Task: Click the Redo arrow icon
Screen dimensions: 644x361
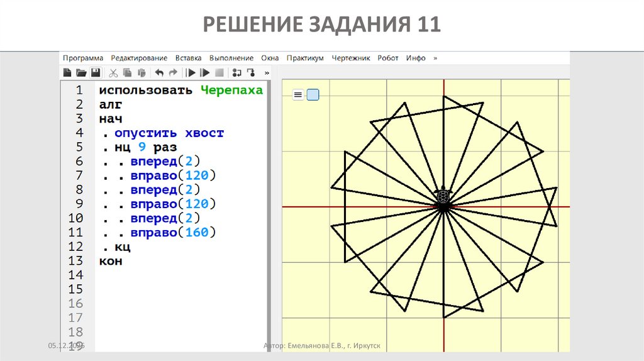Action: coord(174,73)
